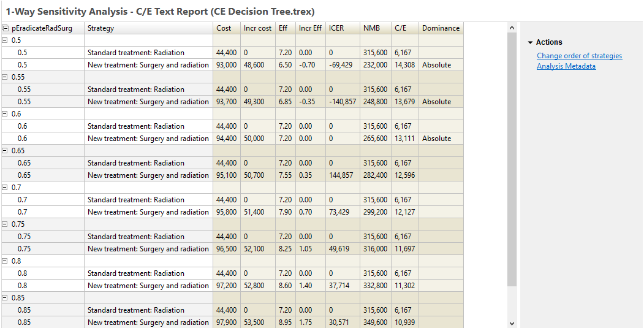This screenshot has height=328, width=644.
Task: Collapse all via pEradicateRadSurg header icon
Action: pyautogui.click(x=6, y=28)
